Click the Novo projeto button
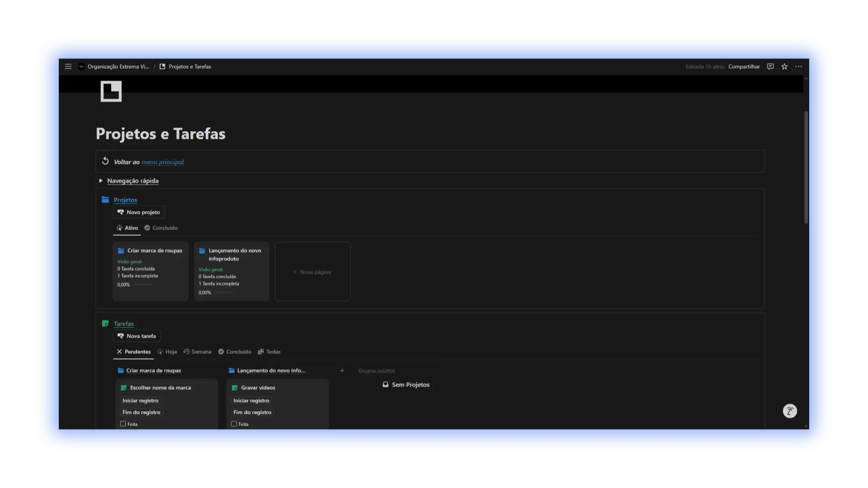Viewport: 868px width, 488px height. (139, 212)
